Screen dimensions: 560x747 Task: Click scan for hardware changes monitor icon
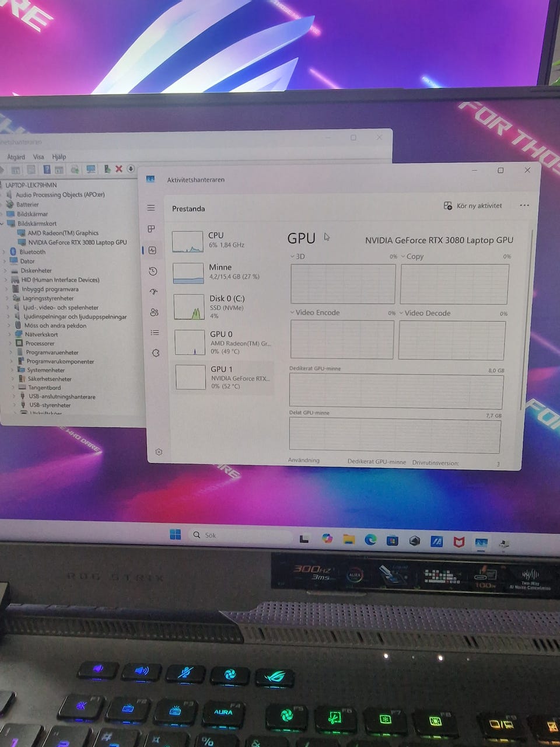(x=90, y=169)
